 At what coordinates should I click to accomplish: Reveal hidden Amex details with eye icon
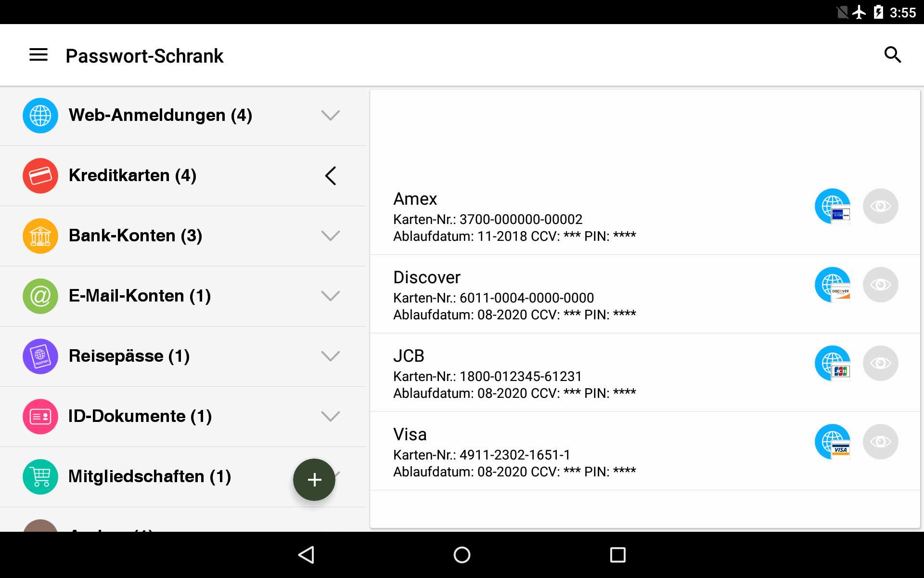pyautogui.click(x=881, y=206)
